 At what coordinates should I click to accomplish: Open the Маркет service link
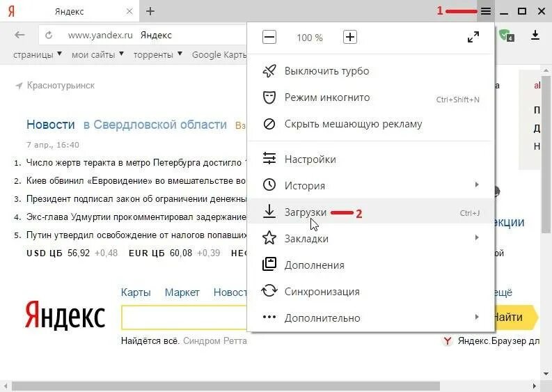182,292
